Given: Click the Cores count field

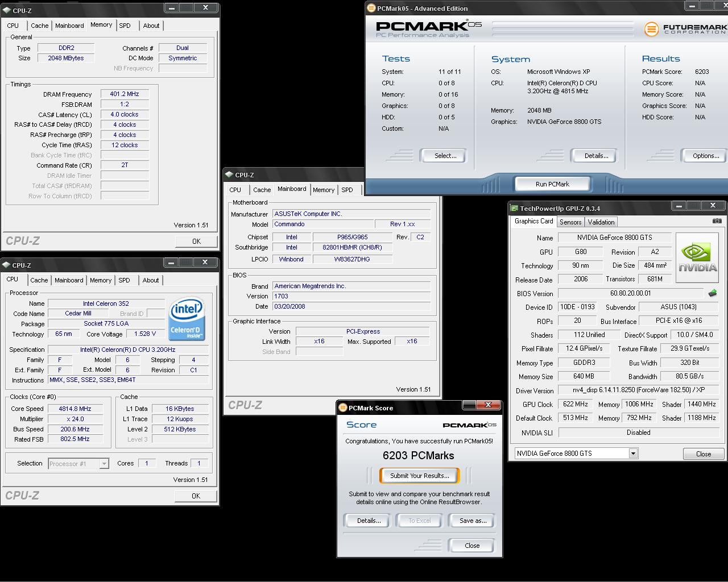Looking at the screenshot, I should pyautogui.click(x=146, y=463).
